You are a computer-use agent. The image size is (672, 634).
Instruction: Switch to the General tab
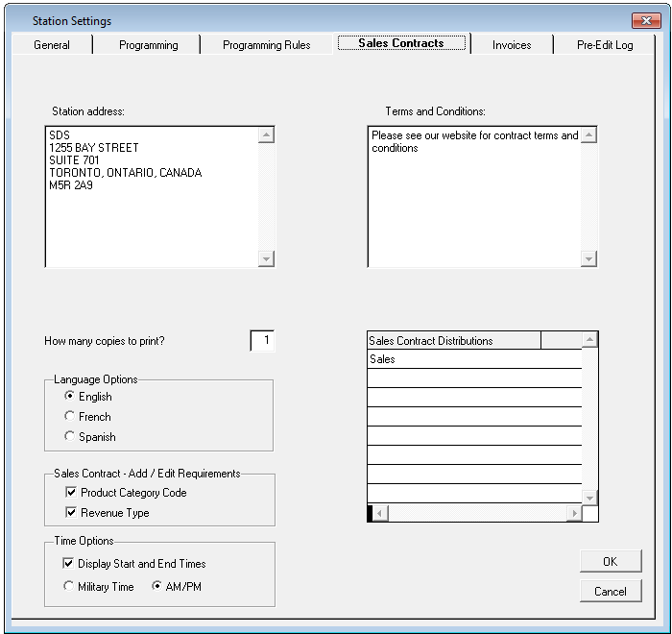52,45
